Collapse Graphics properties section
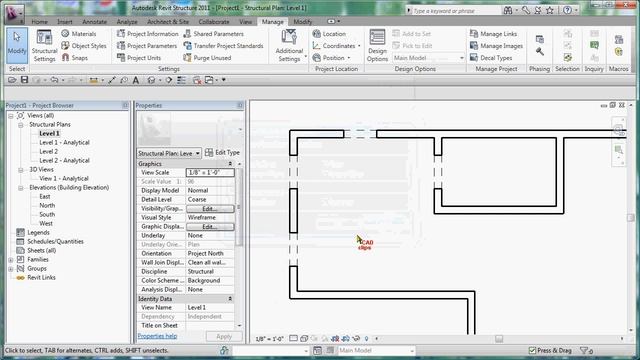The height and width of the screenshot is (360, 640). 230,164
